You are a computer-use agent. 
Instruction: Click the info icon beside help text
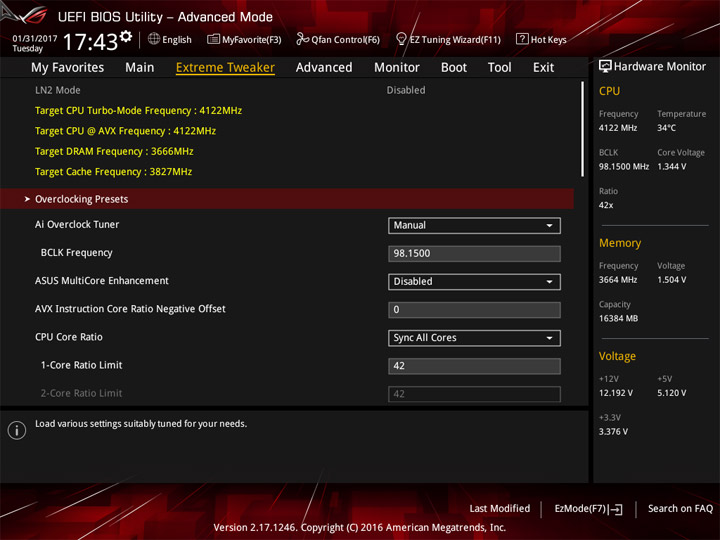[x=17, y=430]
